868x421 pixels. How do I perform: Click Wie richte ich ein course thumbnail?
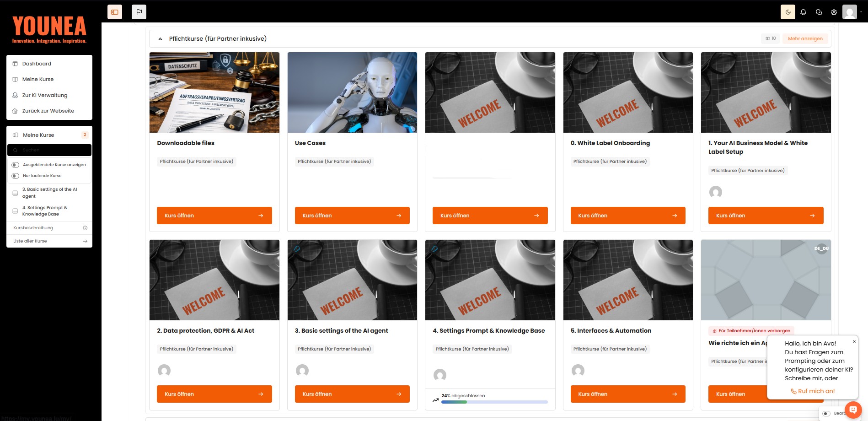(766, 280)
